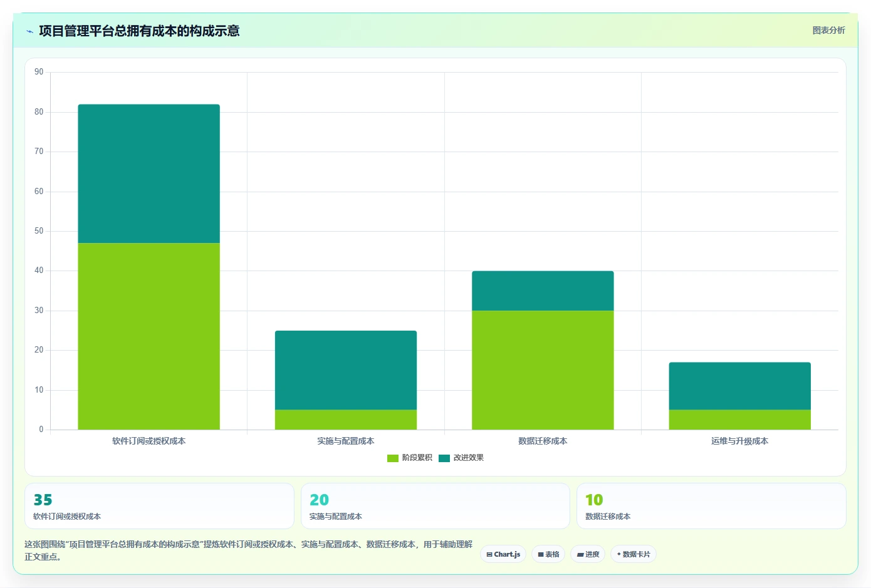The image size is (871, 588).
Task: Select the title 项目管理平台总拥有成本的构成示意
Action: click(139, 31)
